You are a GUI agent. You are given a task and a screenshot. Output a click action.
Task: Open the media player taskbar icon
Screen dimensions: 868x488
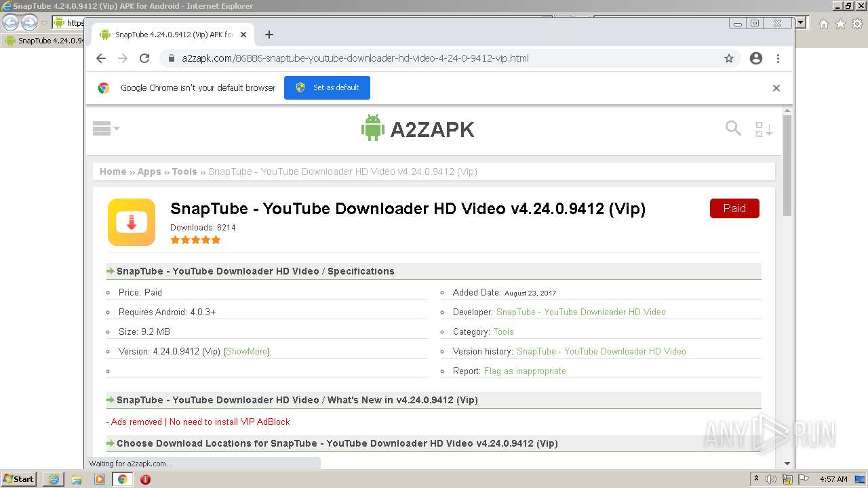coord(100,479)
